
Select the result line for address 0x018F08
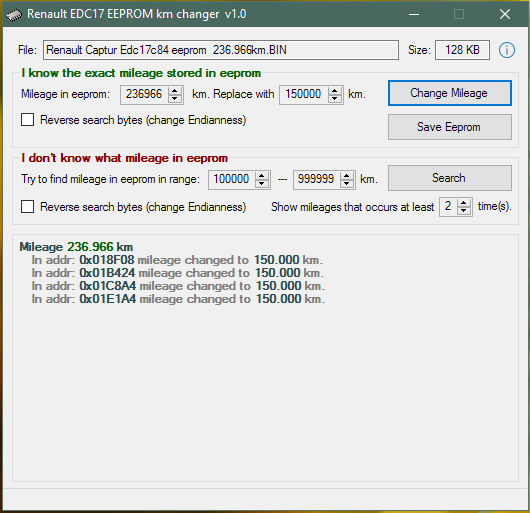pyautogui.click(x=177, y=260)
